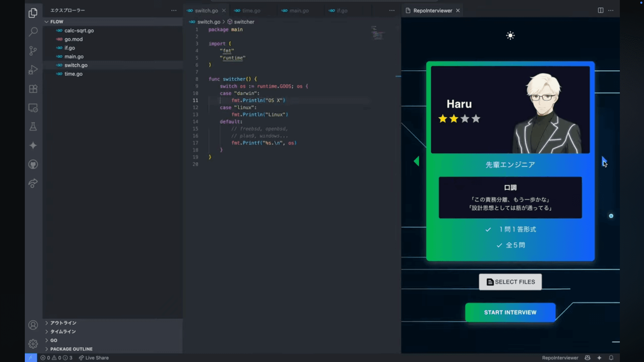Image resolution: width=644 pixels, height=362 pixels.
Task: Expand the アウトライン section
Action: click(63, 323)
